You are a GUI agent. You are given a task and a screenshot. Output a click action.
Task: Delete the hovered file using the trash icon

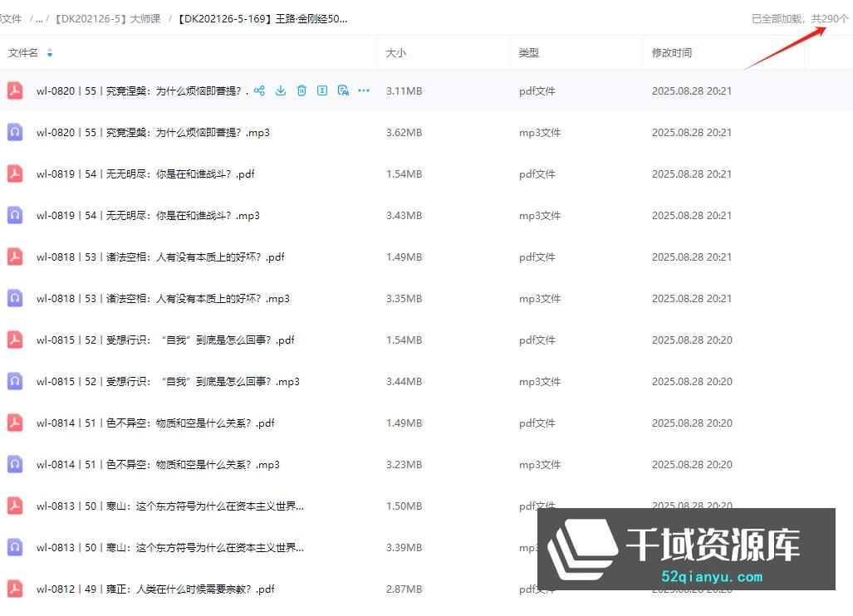pyautogui.click(x=301, y=90)
